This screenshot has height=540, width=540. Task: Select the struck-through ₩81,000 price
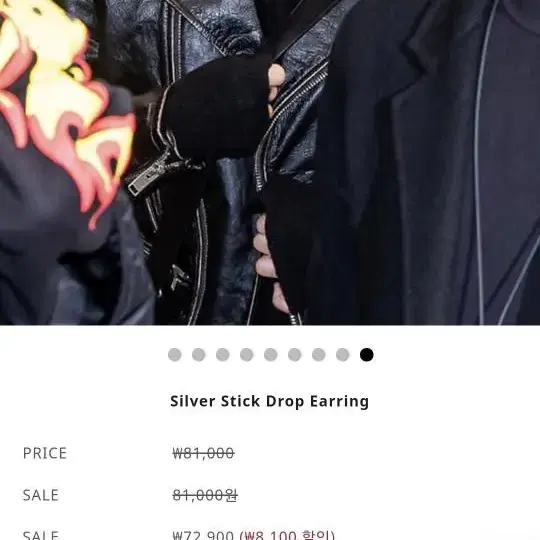tap(204, 453)
